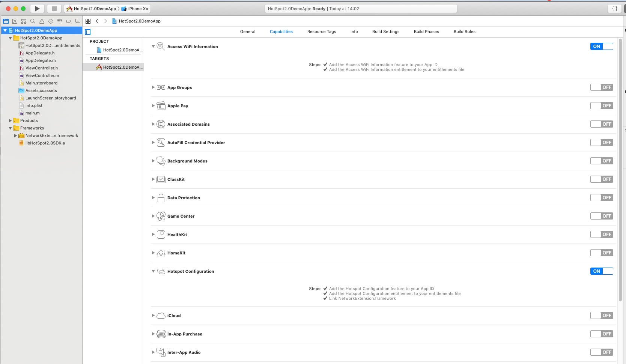Click the Access WiFi Information icon
The image size is (626, 364).
pos(161,47)
